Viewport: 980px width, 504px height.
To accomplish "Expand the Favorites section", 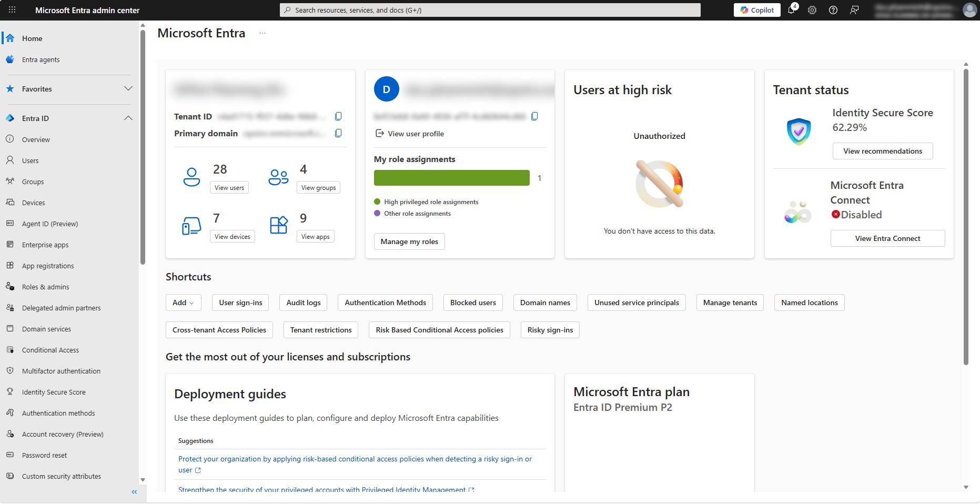I will (x=128, y=89).
